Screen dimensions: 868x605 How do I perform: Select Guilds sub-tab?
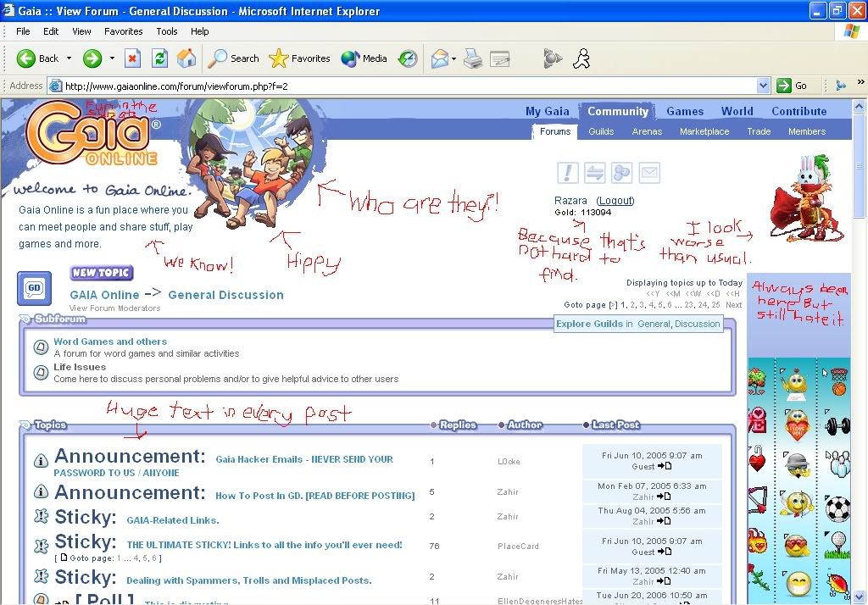click(x=601, y=131)
